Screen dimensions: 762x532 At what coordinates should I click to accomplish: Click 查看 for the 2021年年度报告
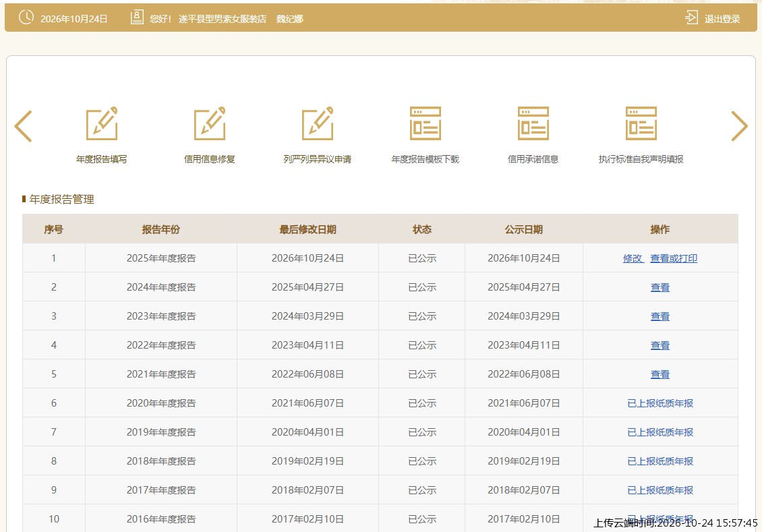[x=660, y=375]
